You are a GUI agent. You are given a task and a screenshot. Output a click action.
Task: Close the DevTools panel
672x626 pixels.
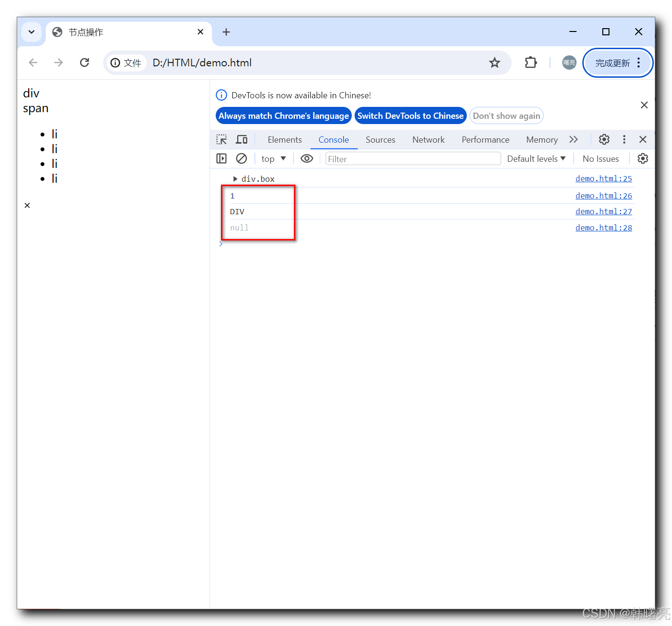(643, 139)
